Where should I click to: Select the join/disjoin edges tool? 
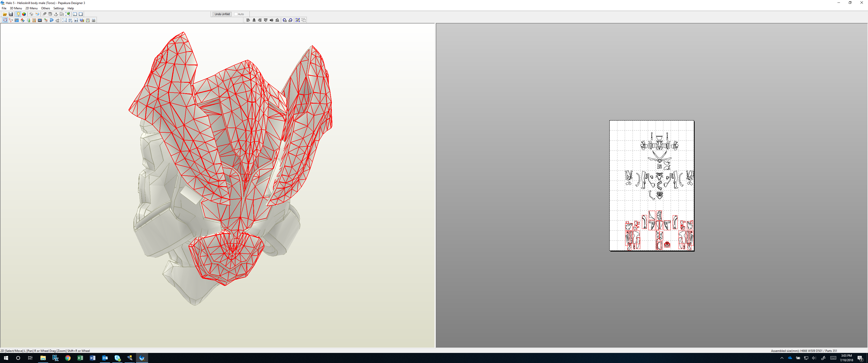coord(11,20)
